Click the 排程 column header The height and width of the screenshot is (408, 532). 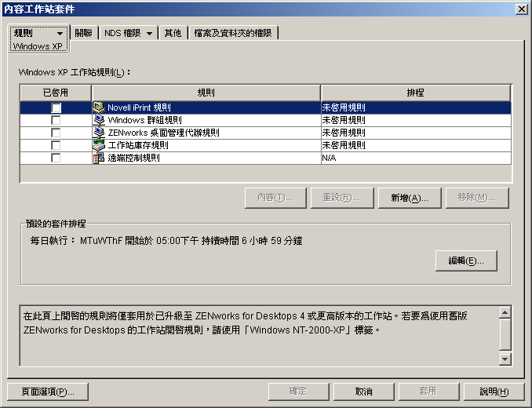[416, 93]
